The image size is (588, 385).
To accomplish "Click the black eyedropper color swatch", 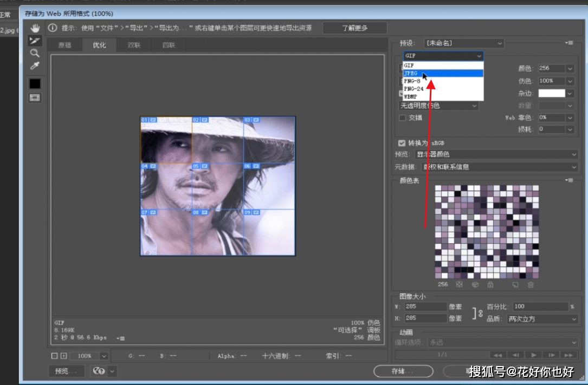I will pyautogui.click(x=35, y=83).
